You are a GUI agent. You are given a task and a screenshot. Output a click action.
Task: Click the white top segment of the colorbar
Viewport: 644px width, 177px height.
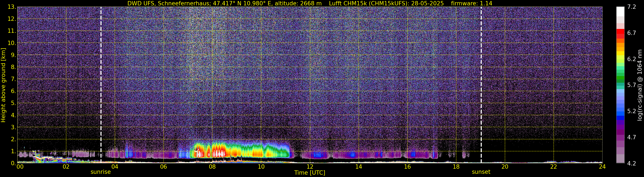[x=620, y=11]
